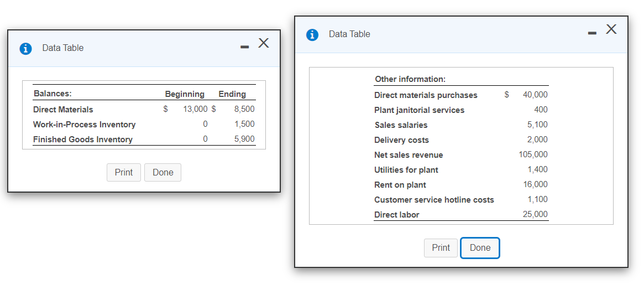Click 'Customer service hotline costs' label
644x284 pixels.
click(x=434, y=200)
